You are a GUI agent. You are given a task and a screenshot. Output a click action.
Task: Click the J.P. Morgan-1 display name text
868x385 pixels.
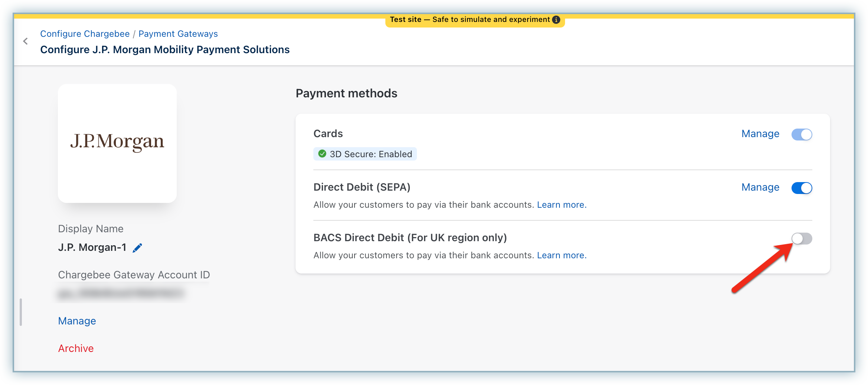click(92, 247)
